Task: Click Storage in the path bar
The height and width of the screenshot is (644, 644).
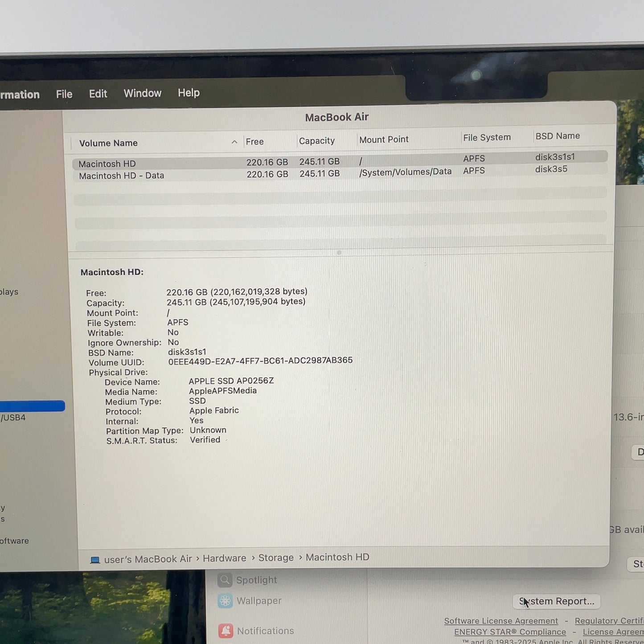Action: click(x=276, y=558)
